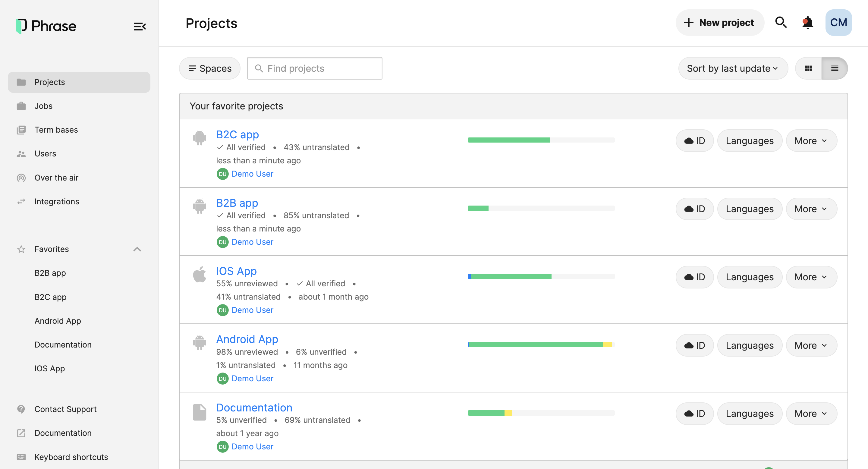Screen dimensions: 868x469
Task: Collapse the sidebar with the menu icon
Action: point(140,26)
